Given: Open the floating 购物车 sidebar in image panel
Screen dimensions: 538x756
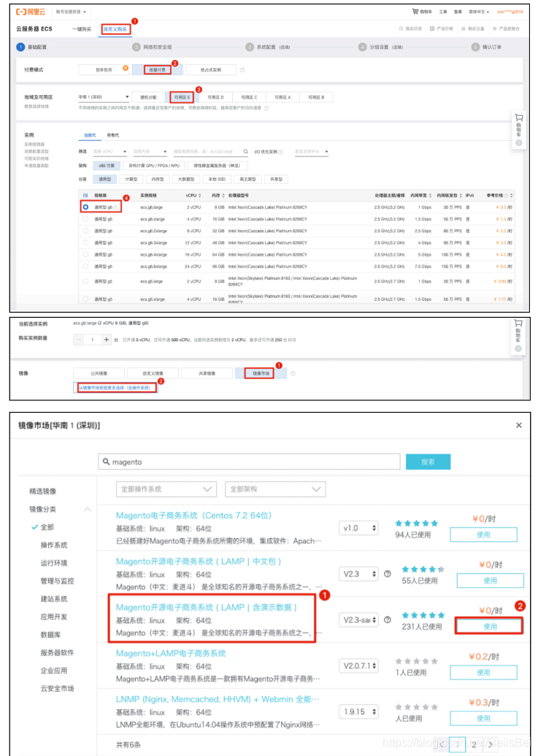Looking at the screenshot, I should coord(518,335).
